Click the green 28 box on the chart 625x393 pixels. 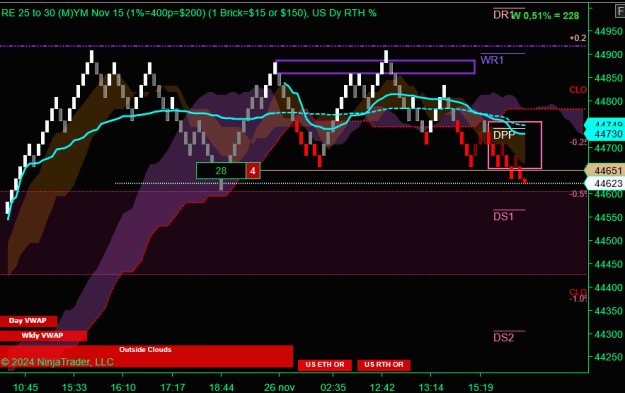pos(221,171)
